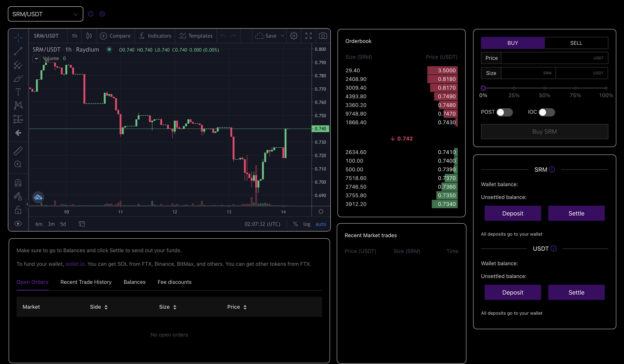Image resolution: width=624 pixels, height=364 pixels.
Task: Take a chart snapshot with camera icon
Action: [x=323, y=36]
